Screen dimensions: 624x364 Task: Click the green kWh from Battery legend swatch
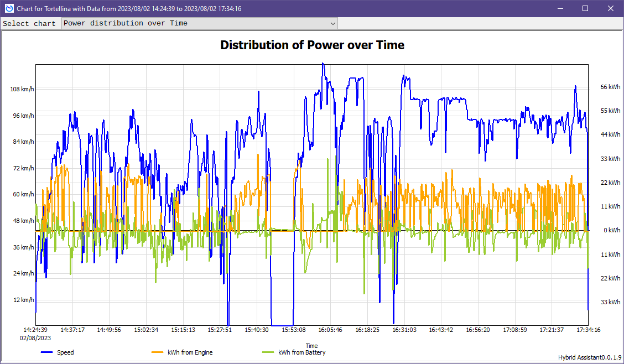tap(268, 352)
